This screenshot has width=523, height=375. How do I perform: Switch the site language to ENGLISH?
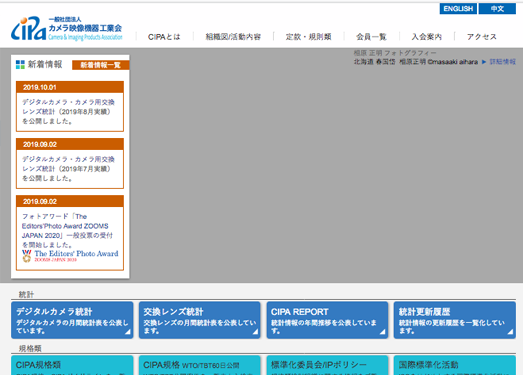point(458,9)
